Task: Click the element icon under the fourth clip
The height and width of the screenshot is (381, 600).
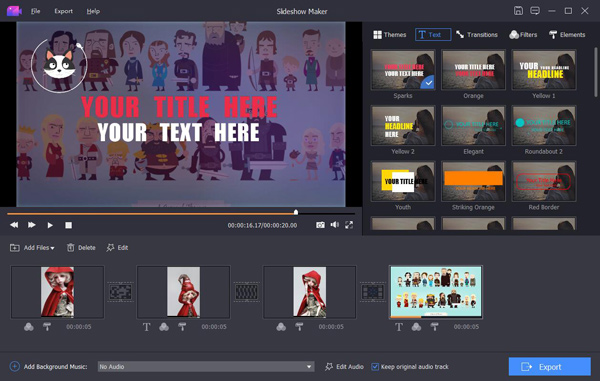Action: pyautogui.click(x=434, y=327)
